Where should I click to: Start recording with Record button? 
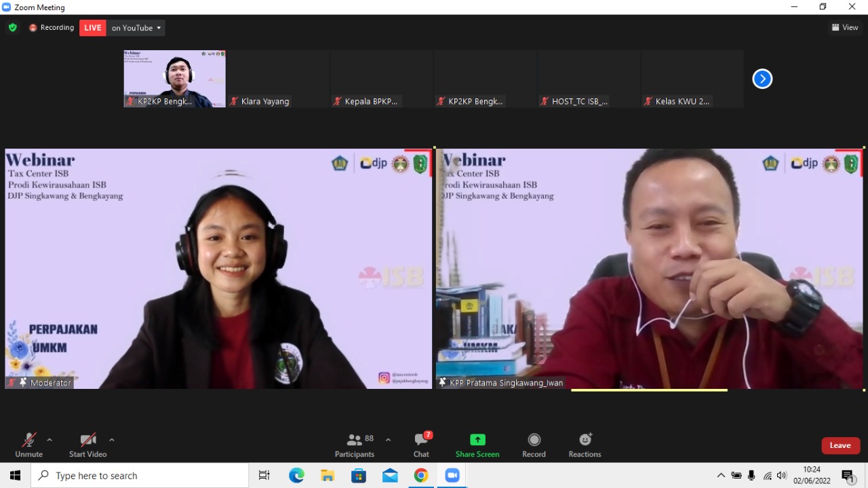coord(534,445)
